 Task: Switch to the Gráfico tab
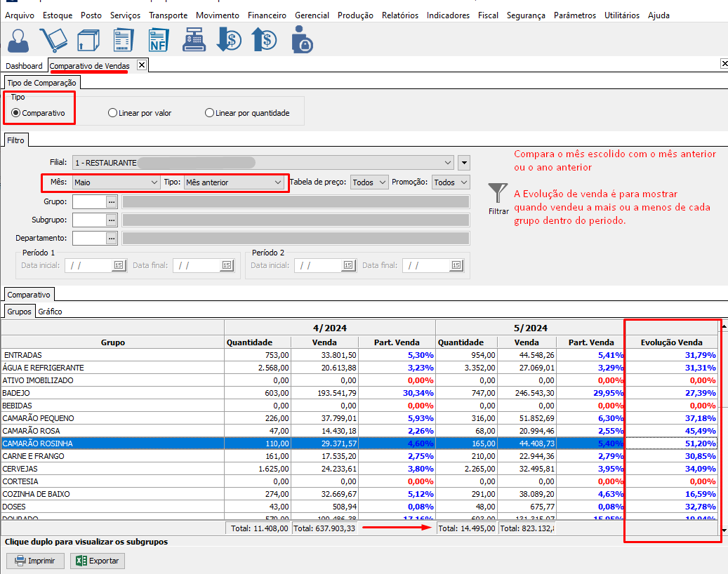50,312
